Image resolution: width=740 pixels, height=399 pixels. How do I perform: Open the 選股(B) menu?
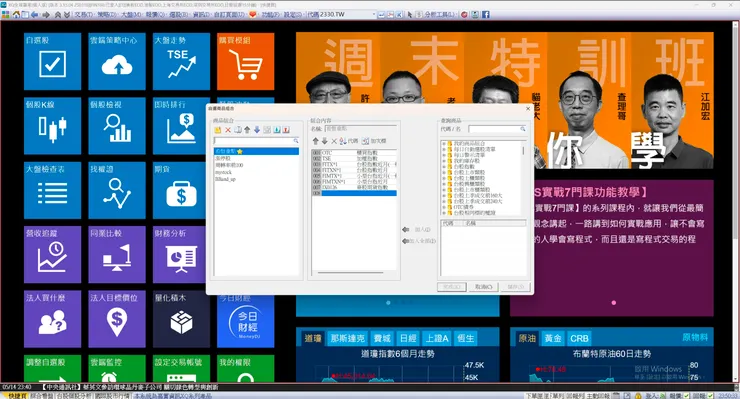coord(178,15)
